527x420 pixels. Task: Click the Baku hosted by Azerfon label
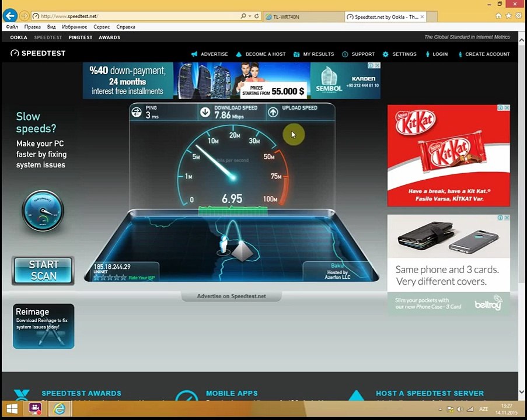pos(337,271)
